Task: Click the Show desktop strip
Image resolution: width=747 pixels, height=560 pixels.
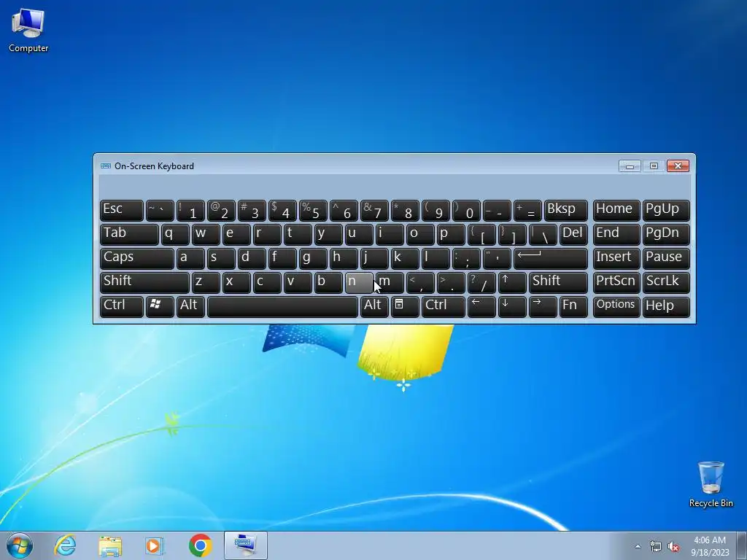Action: click(742, 546)
